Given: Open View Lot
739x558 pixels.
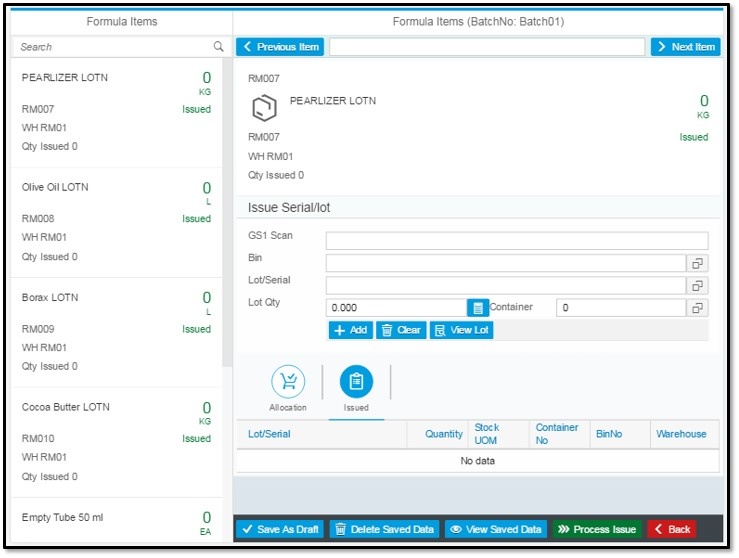Looking at the screenshot, I should coord(461,330).
